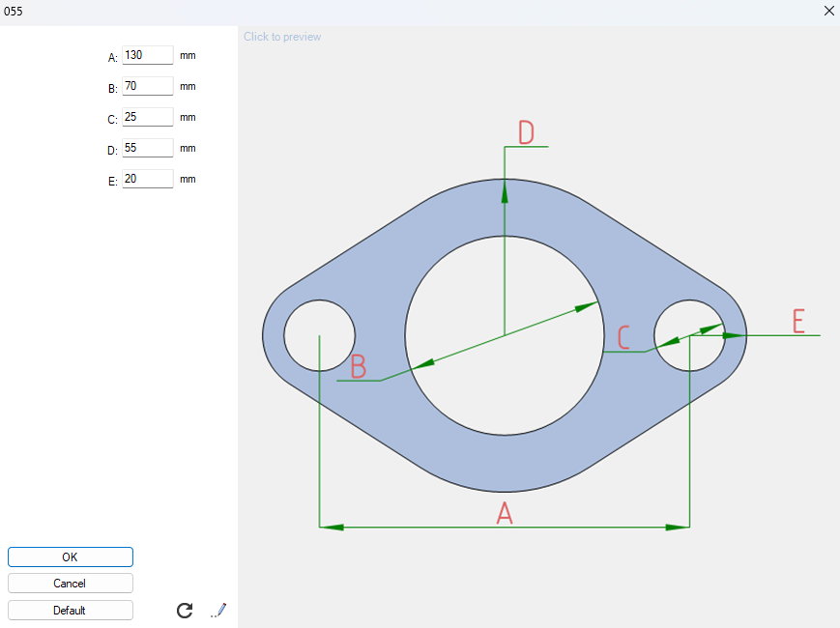840x628 pixels.
Task: Select dimension label E in the preview
Action: (x=798, y=320)
